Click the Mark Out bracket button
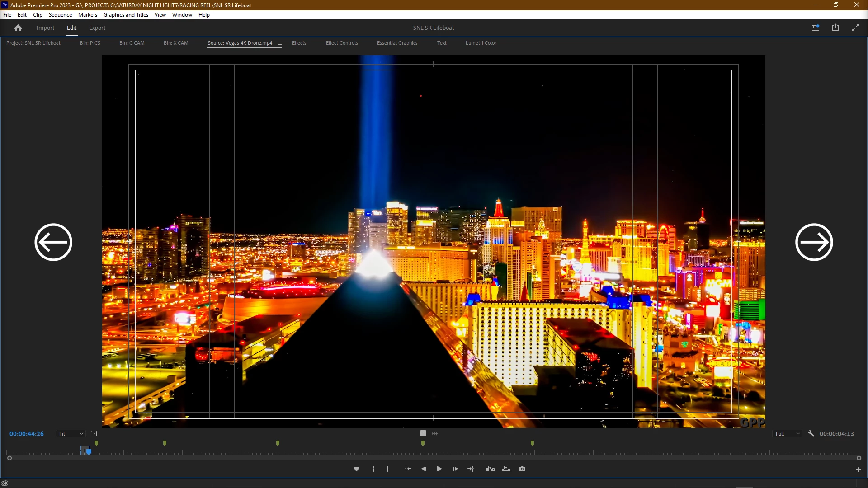This screenshot has width=868, height=488. coord(387,469)
